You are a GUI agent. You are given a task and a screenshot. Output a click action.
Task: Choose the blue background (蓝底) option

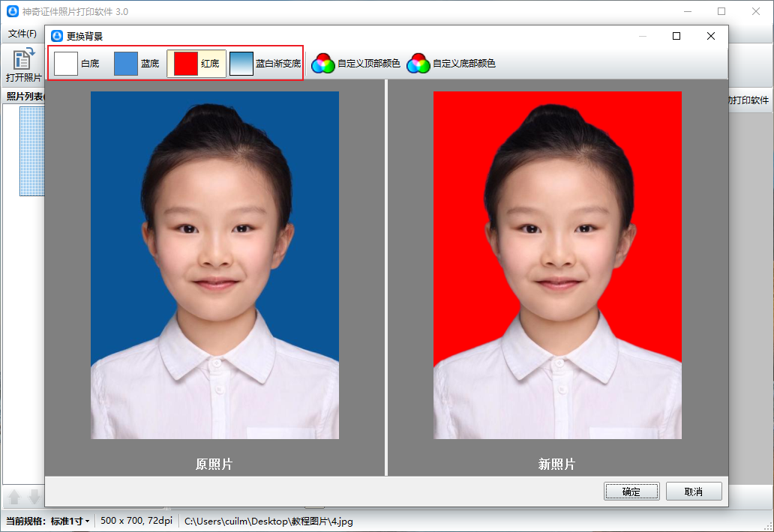pos(137,64)
